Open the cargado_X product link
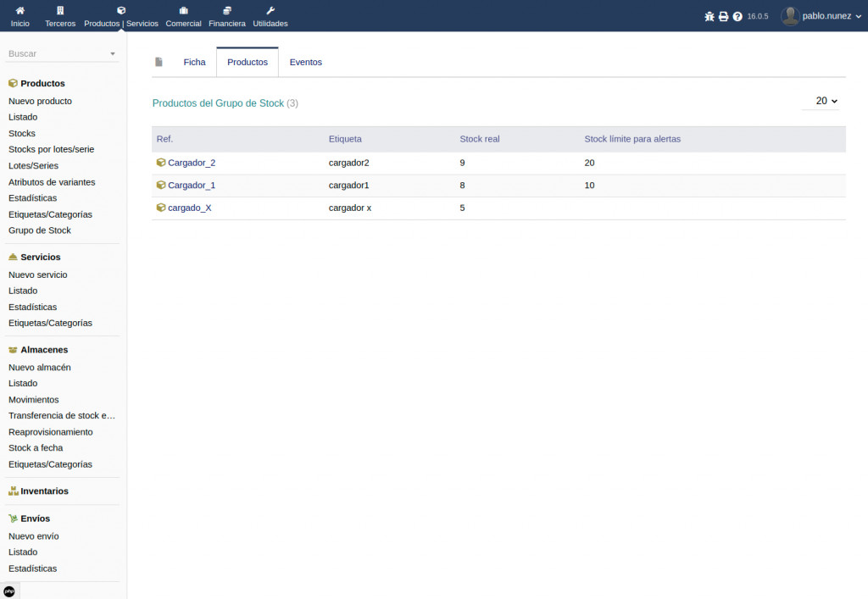The height and width of the screenshot is (599, 868). pyautogui.click(x=189, y=208)
